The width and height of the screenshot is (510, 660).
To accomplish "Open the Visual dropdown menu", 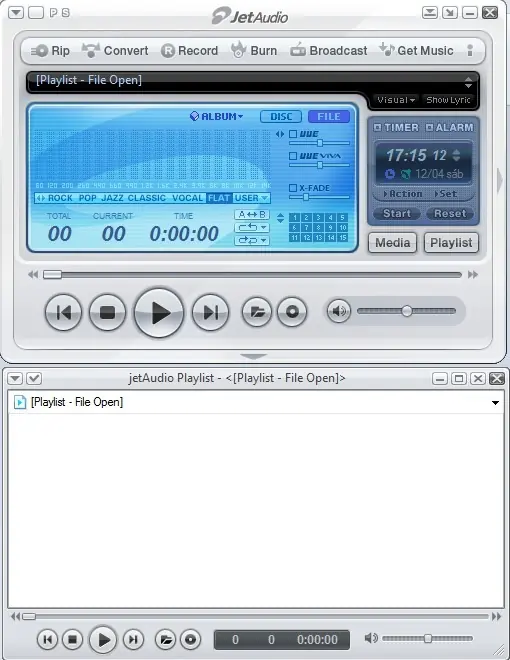I will tap(396, 100).
